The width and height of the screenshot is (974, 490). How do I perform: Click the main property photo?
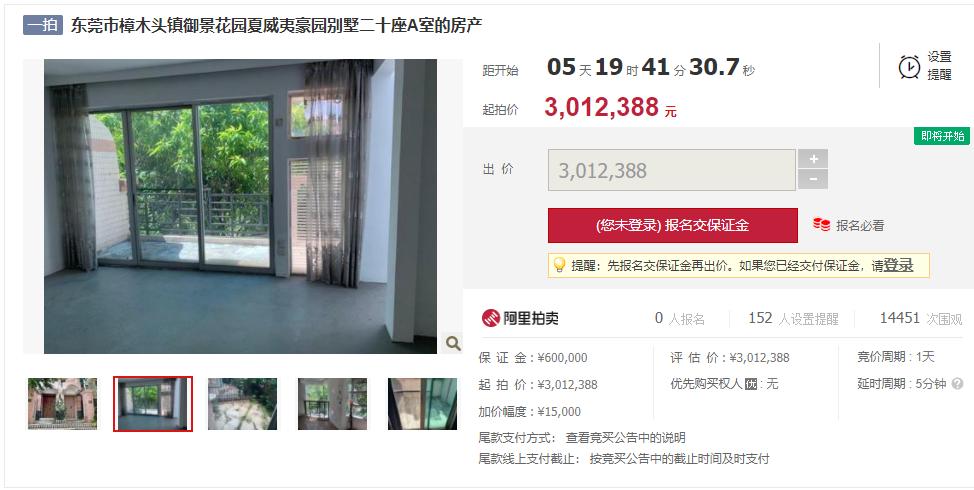[x=240, y=206]
